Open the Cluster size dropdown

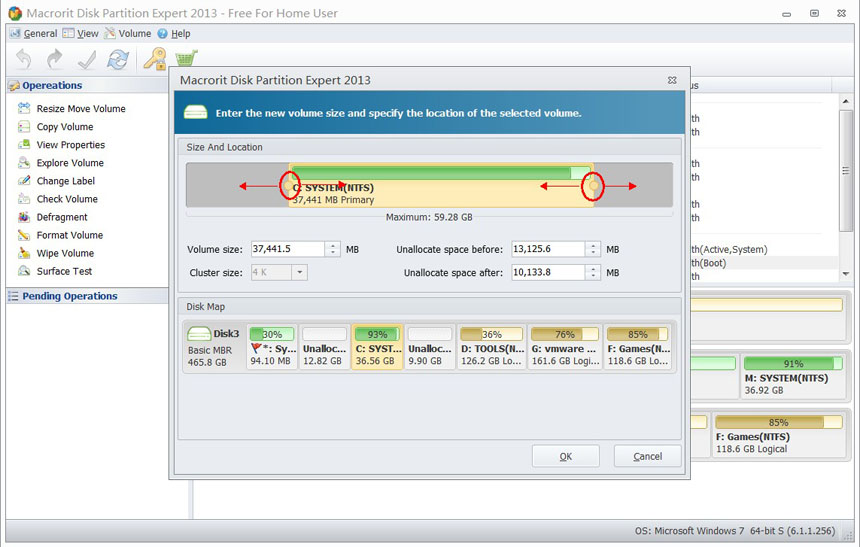(300, 272)
